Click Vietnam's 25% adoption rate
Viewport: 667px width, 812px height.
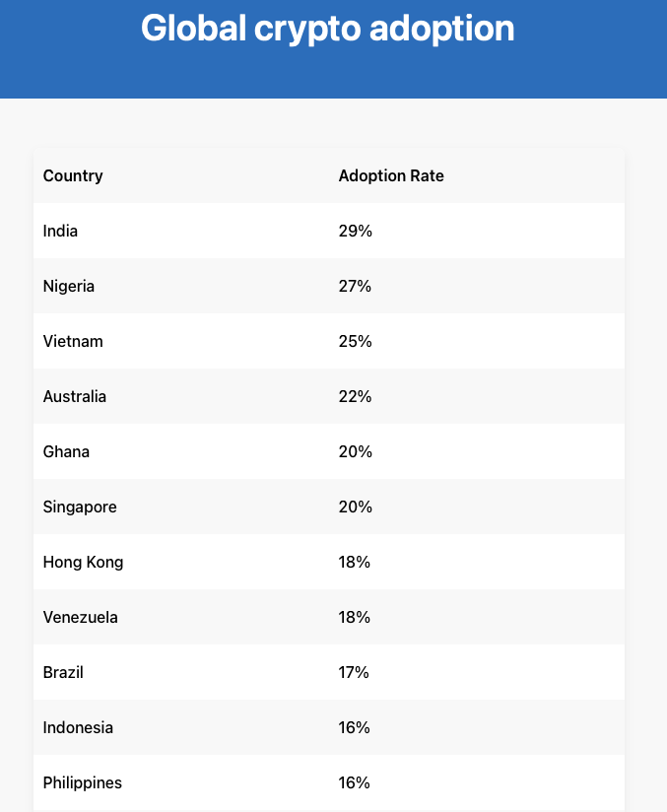point(355,342)
